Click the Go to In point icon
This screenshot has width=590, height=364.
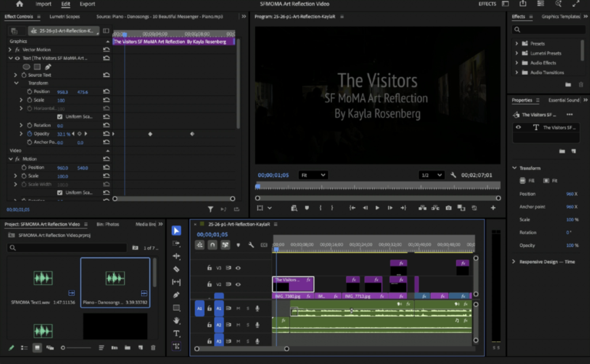coord(352,208)
